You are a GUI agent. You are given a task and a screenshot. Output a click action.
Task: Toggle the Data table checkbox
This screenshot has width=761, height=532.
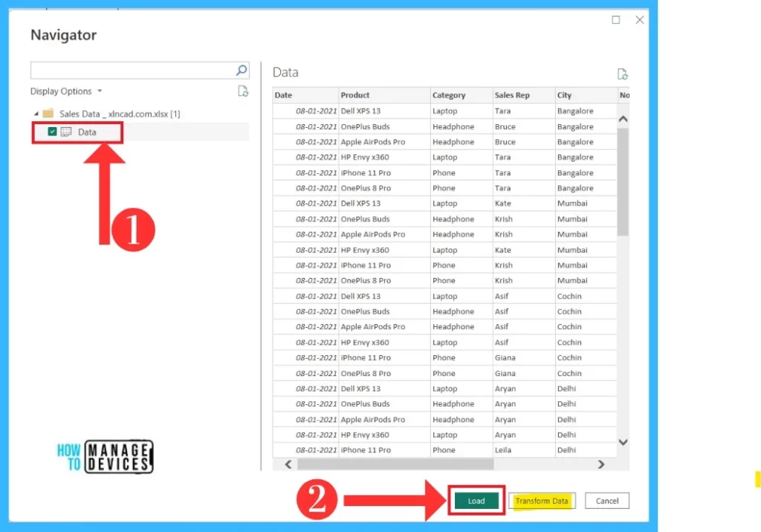coord(52,132)
